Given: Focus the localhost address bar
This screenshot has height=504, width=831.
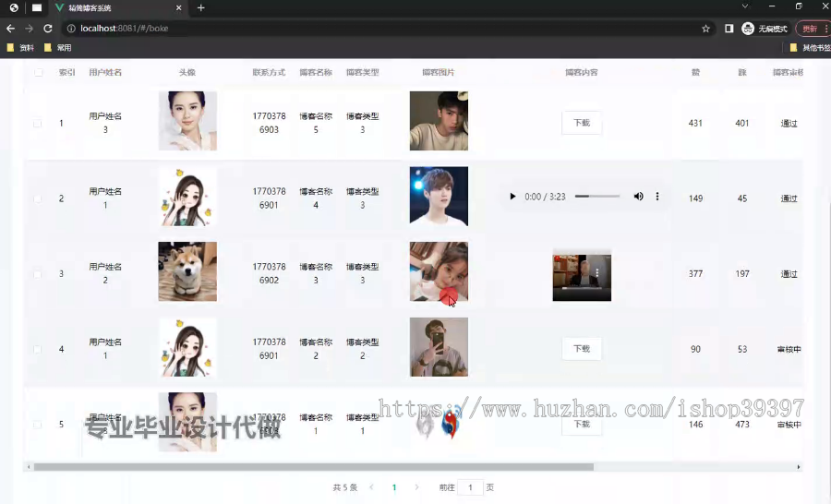Looking at the screenshot, I should click(387, 29).
